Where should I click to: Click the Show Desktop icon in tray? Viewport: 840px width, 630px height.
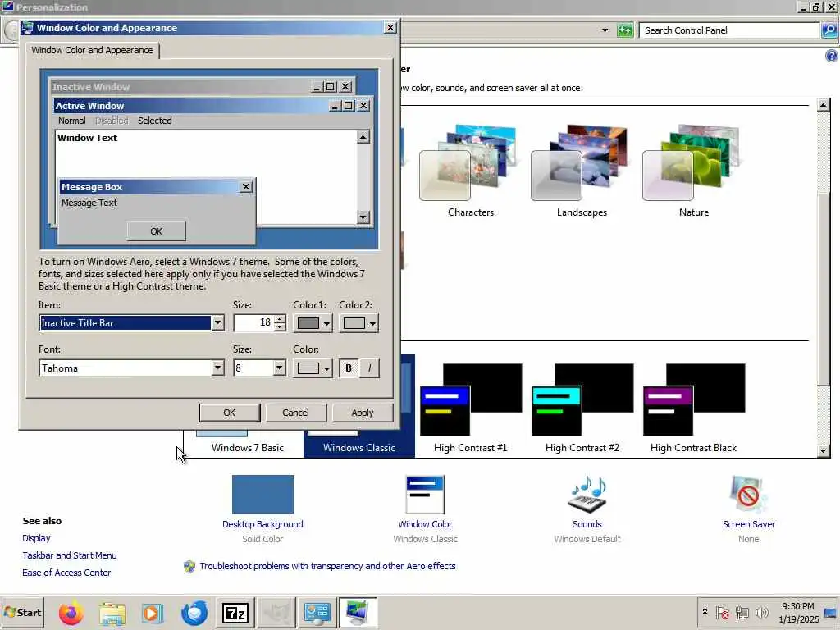[x=831, y=613]
